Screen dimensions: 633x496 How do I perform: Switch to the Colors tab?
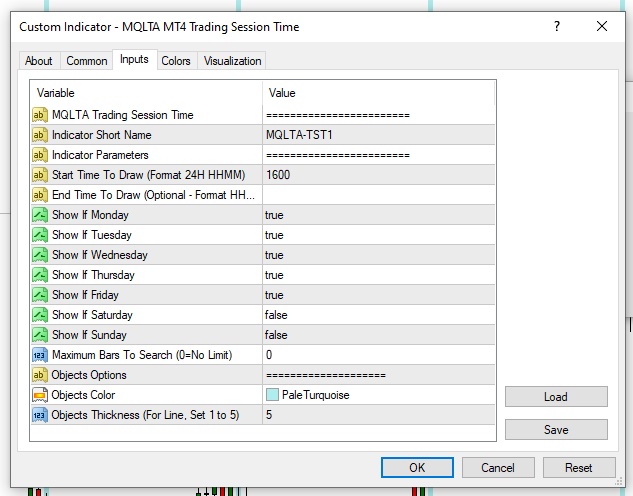coord(176,61)
